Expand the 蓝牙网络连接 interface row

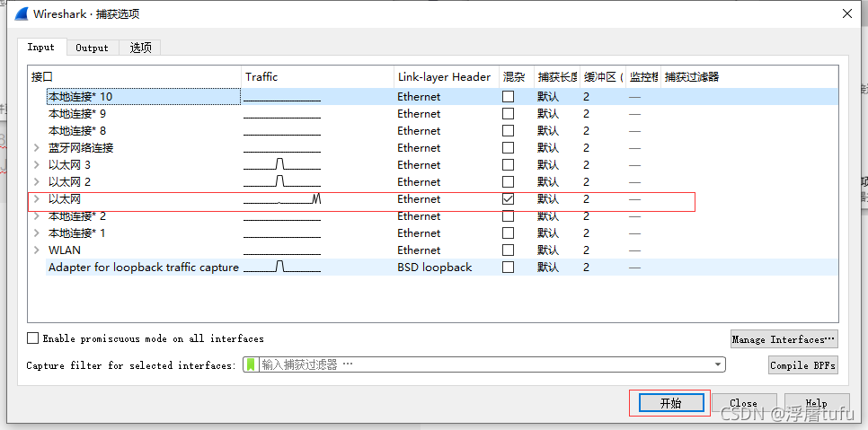[x=37, y=148]
